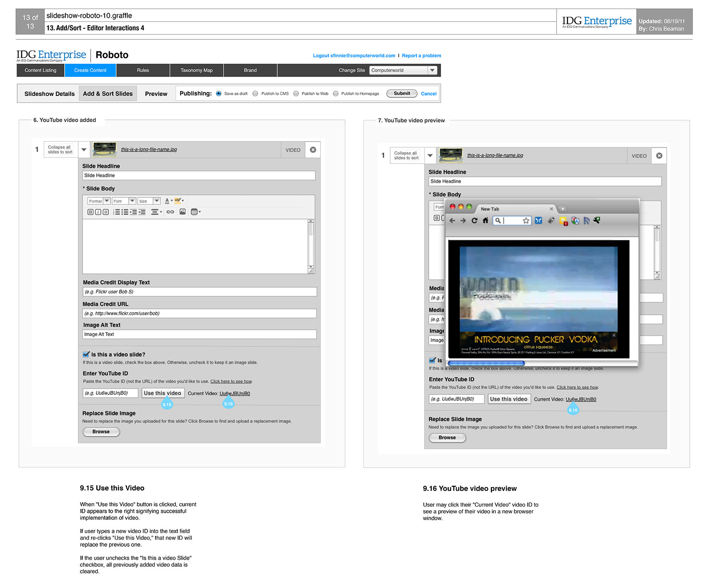Choose text color in left editor toolbar
707x588 pixels.
168,201
